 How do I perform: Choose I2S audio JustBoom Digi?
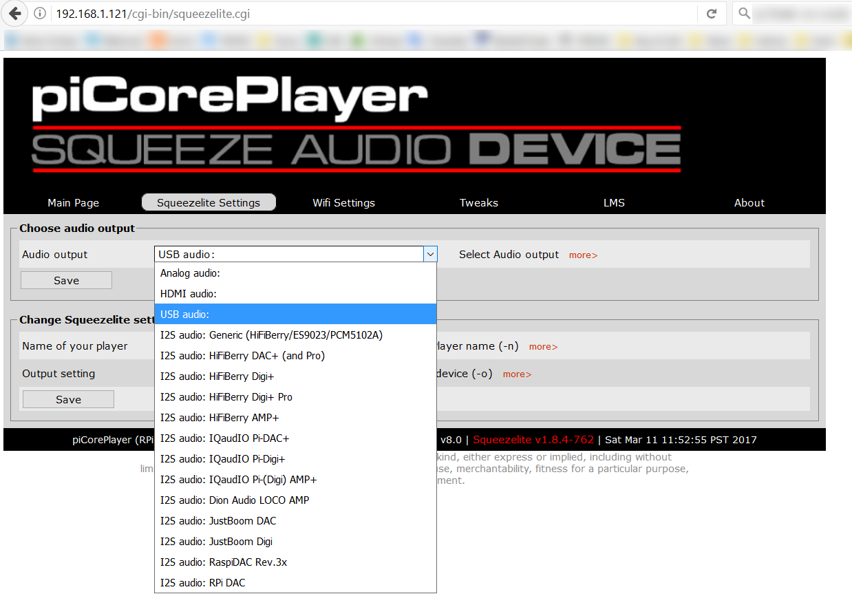point(295,542)
